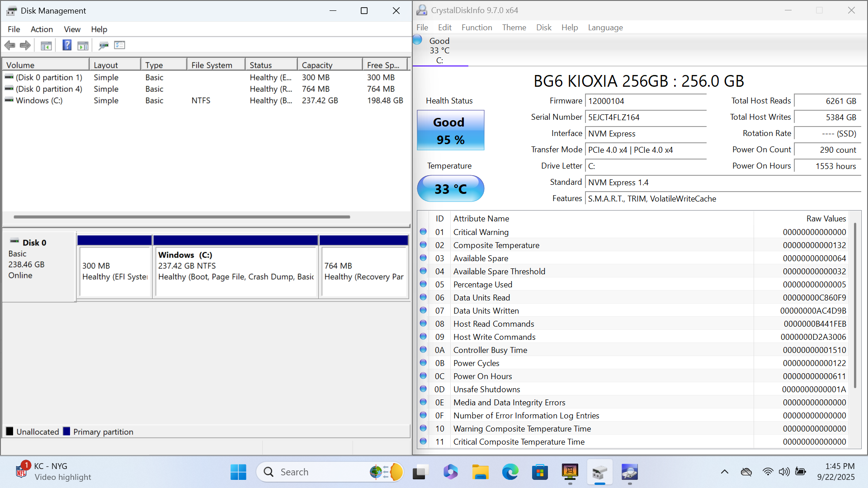Open Theme menu in CrystalDiskInfo

click(514, 28)
